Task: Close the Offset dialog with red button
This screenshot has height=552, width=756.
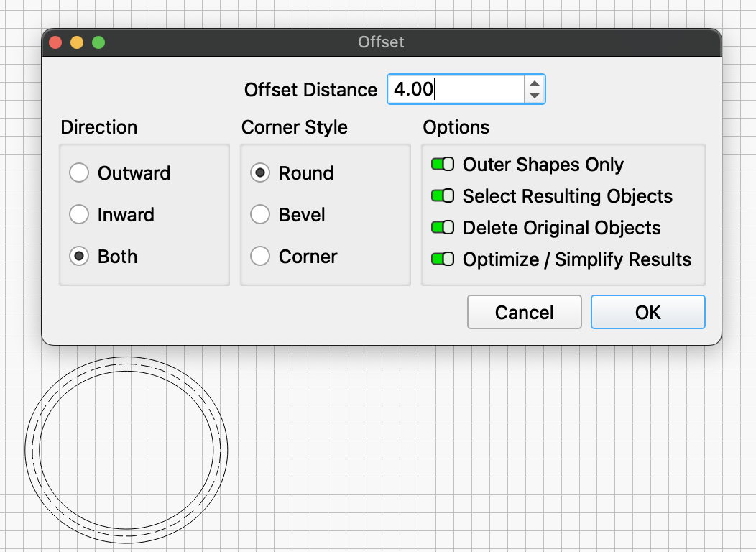Action: (x=55, y=42)
